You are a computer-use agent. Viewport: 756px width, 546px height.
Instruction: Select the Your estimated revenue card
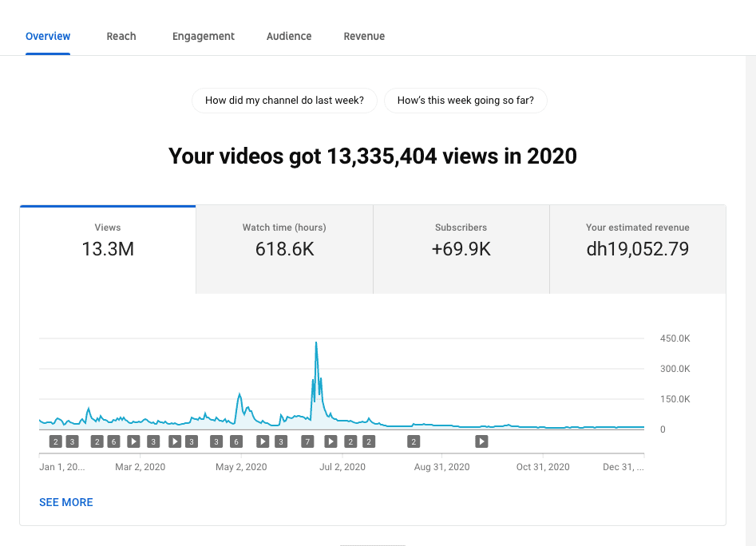pyautogui.click(x=637, y=249)
